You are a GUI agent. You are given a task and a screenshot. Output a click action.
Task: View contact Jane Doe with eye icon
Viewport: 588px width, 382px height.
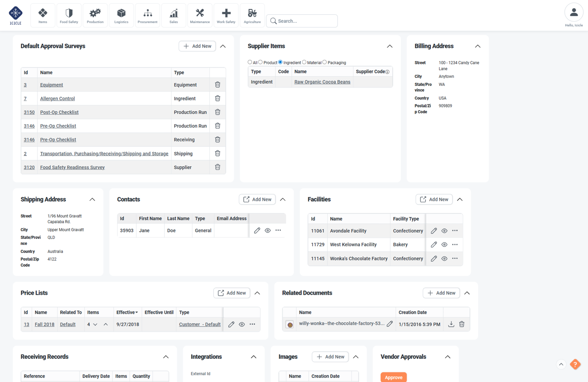268,231
